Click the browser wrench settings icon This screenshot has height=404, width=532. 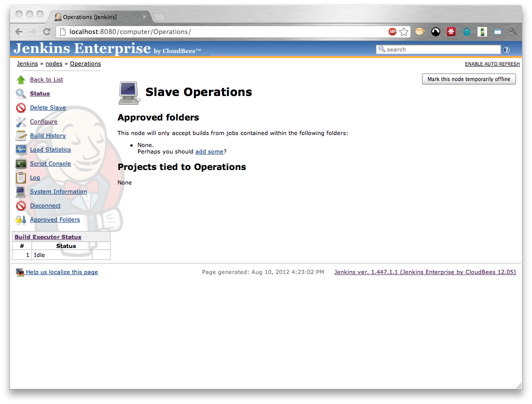pos(513,32)
